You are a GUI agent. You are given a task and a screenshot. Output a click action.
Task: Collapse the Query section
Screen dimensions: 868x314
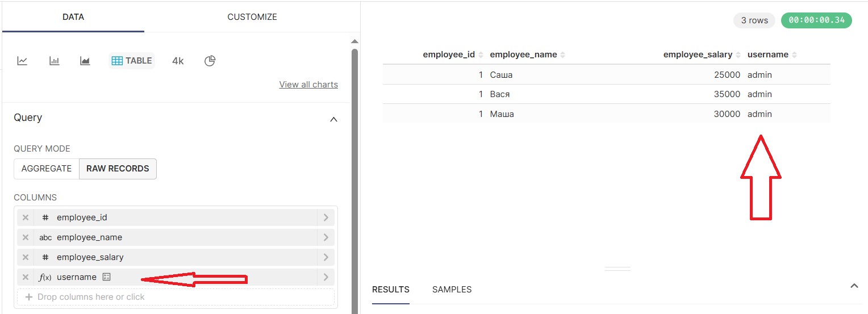(334, 119)
